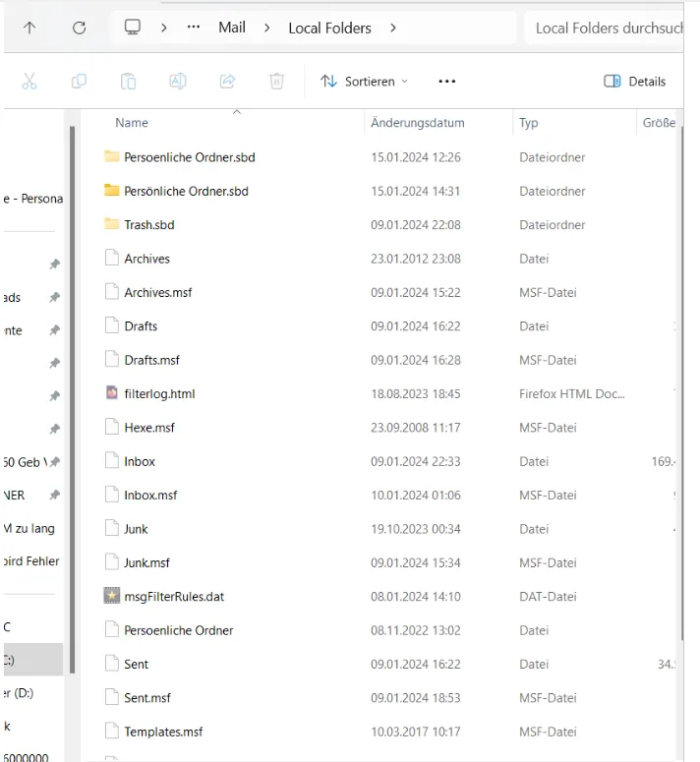
Task: Click the Cut scissors icon
Action: (x=29, y=82)
